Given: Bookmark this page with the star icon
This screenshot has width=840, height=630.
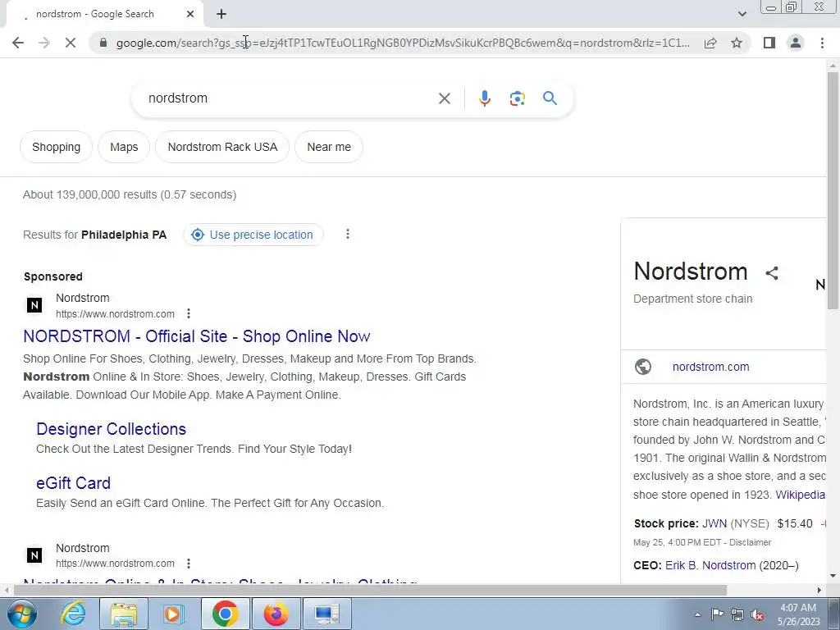Looking at the screenshot, I should [x=737, y=43].
